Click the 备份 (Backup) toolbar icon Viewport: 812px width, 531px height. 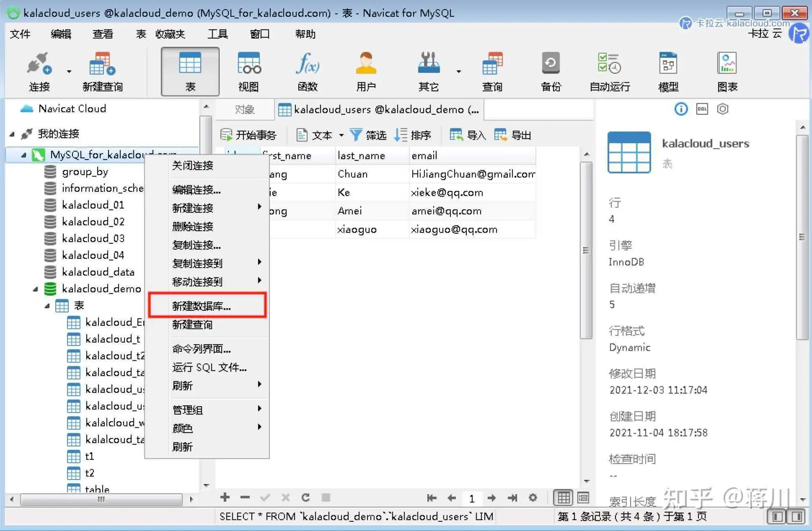pyautogui.click(x=550, y=71)
